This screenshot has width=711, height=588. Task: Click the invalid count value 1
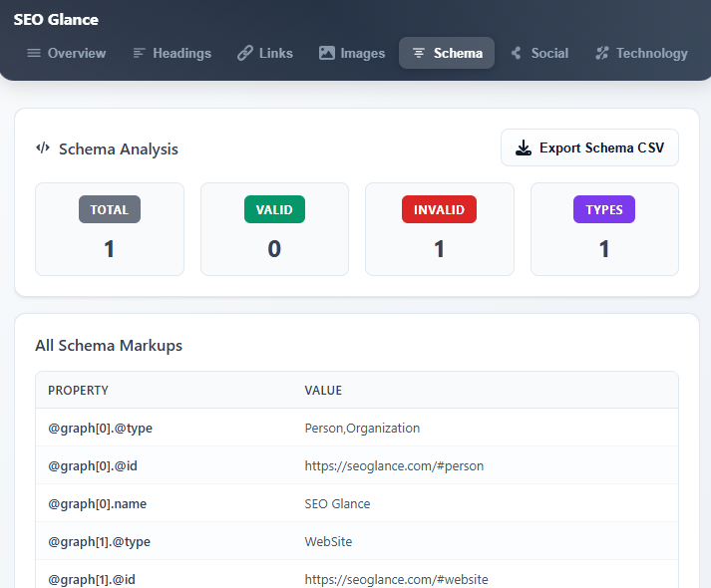pyautogui.click(x=439, y=249)
